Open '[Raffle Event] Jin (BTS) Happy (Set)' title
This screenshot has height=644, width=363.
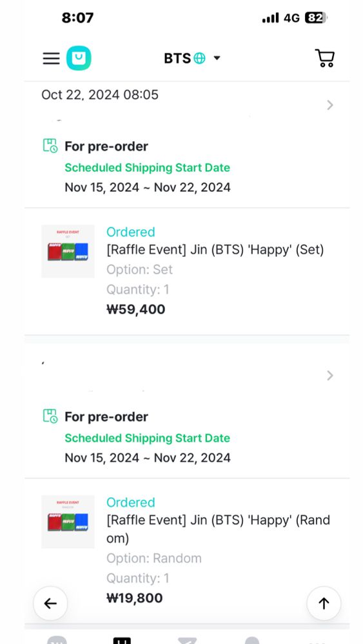(215, 250)
